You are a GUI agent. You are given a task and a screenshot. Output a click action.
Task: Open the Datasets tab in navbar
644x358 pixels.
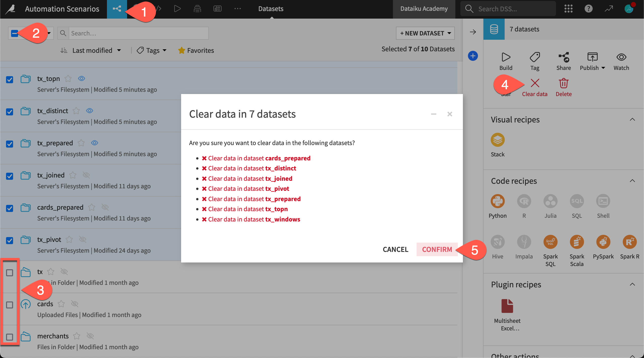coord(271,9)
